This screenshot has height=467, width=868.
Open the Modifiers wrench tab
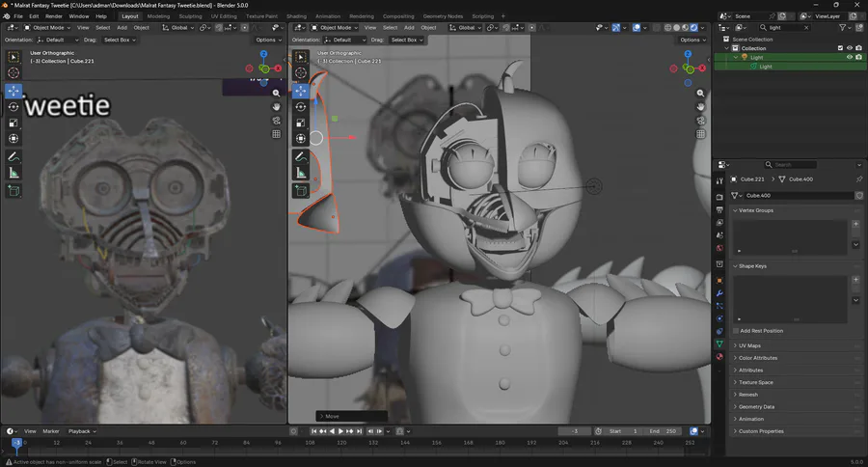point(719,293)
